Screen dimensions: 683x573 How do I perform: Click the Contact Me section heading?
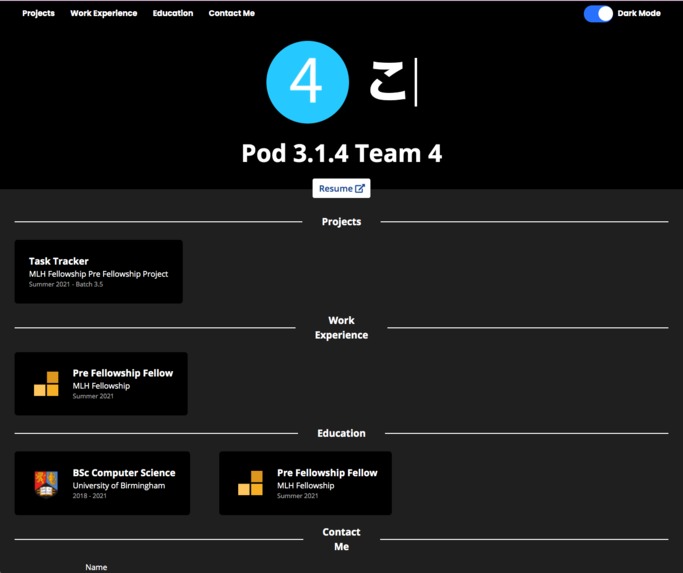pos(342,539)
